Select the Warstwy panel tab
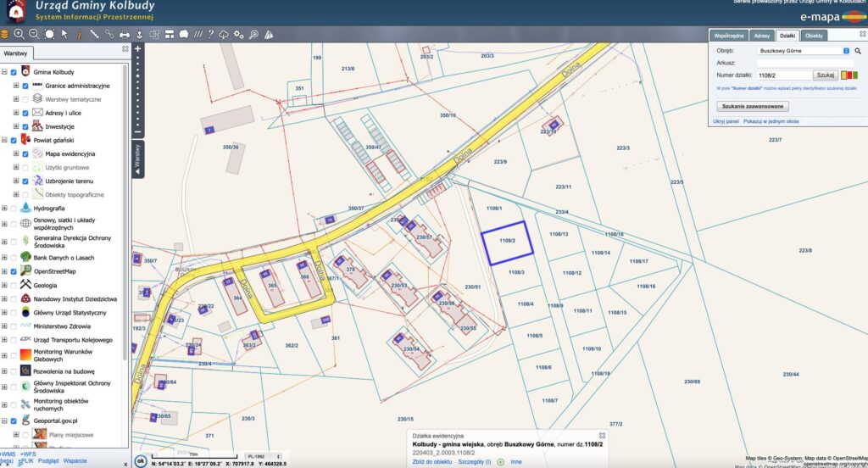Image resolution: width=868 pixels, height=468 pixels. click(15, 53)
